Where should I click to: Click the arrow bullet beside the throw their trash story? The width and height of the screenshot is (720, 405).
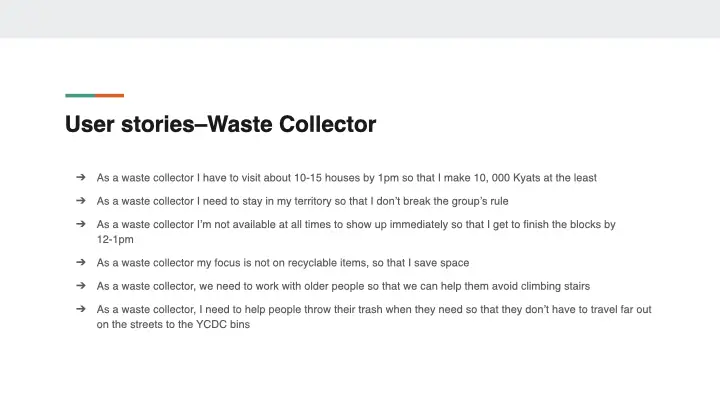[x=79, y=310]
